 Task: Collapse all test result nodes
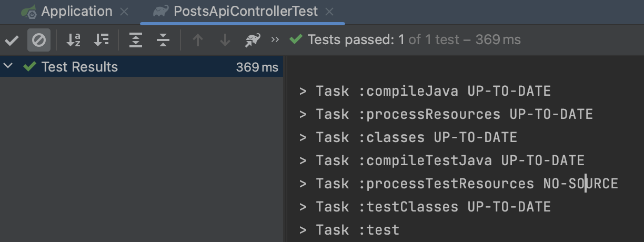163,40
